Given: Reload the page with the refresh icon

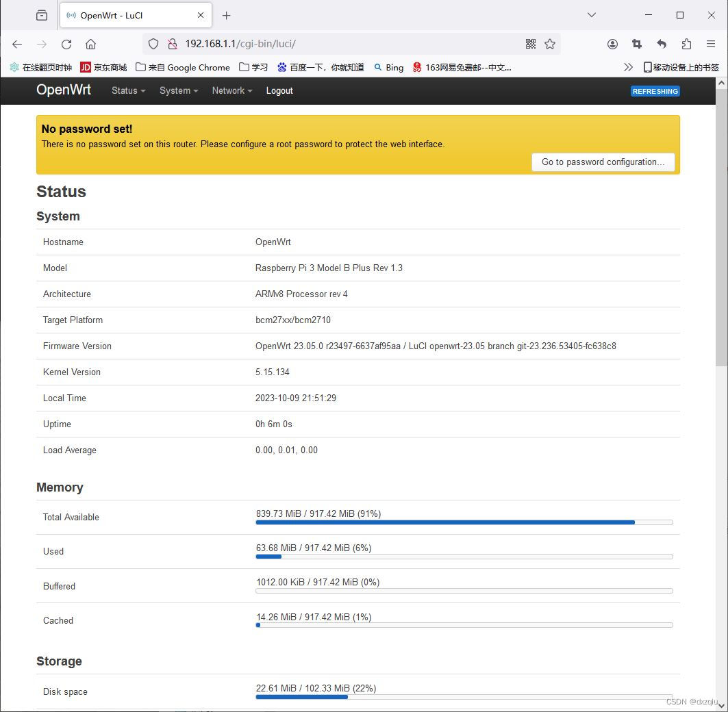Looking at the screenshot, I should point(66,43).
